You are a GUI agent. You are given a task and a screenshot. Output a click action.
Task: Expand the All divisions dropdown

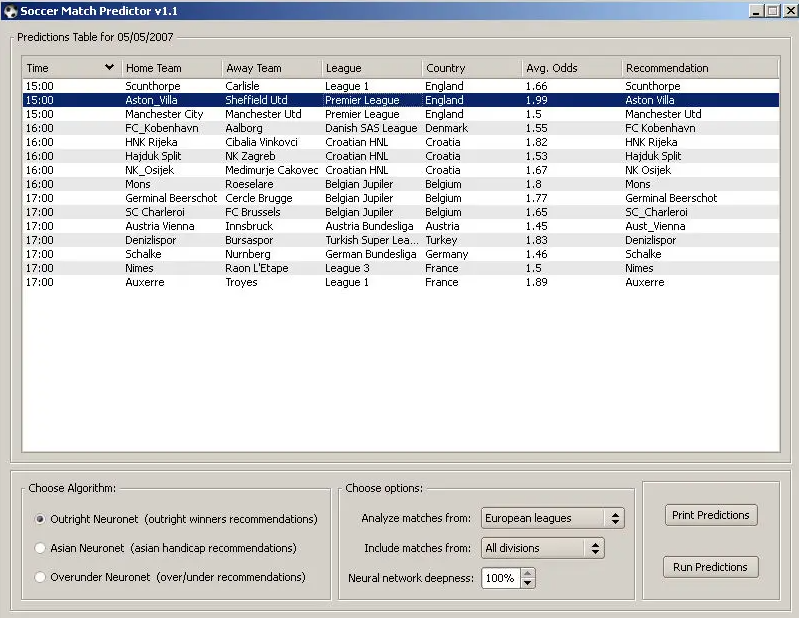[542, 548]
